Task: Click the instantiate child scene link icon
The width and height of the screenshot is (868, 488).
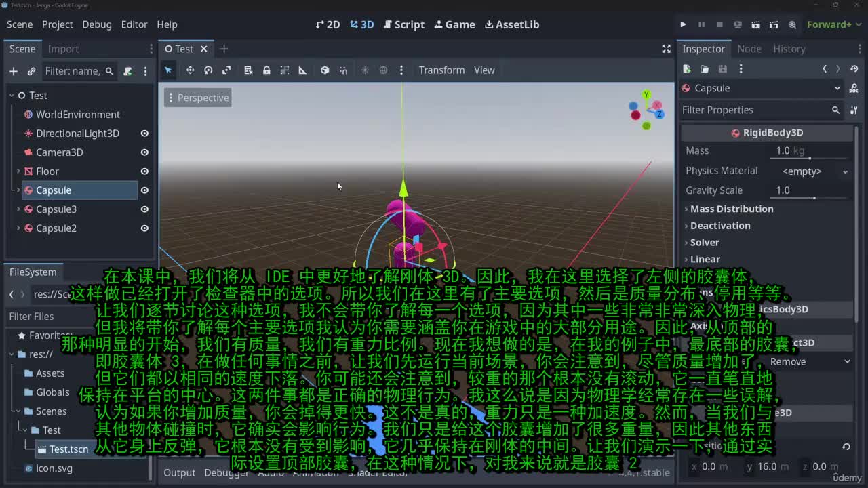Action: coord(31,71)
